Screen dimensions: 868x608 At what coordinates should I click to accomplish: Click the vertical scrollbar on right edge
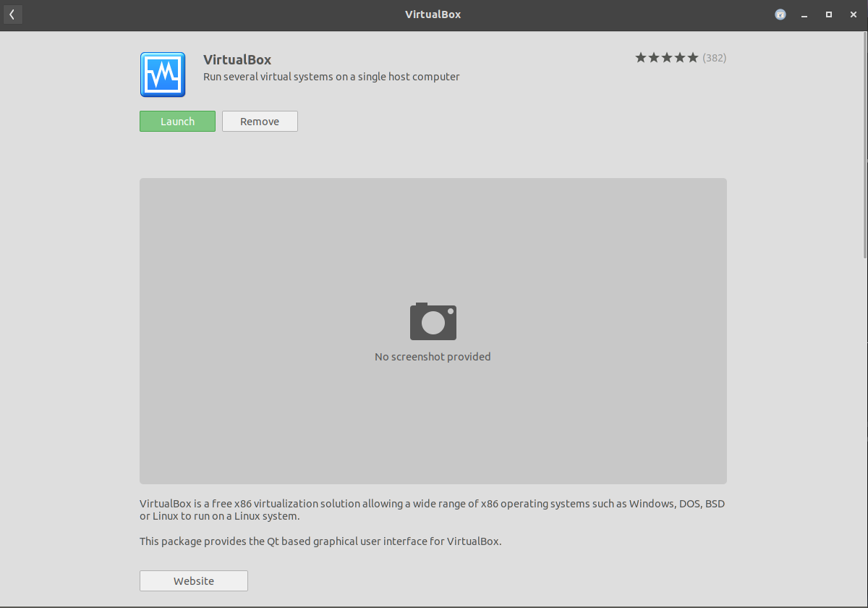(864, 145)
